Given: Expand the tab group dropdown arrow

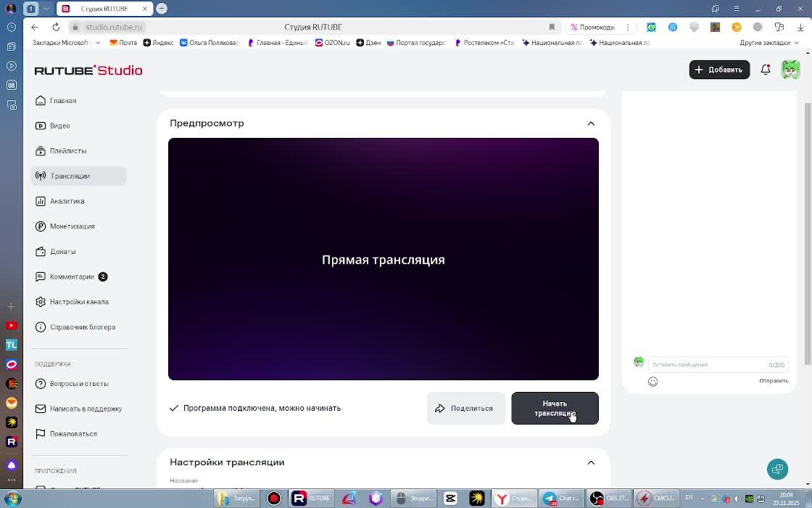Looking at the screenshot, I should [46, 8].
